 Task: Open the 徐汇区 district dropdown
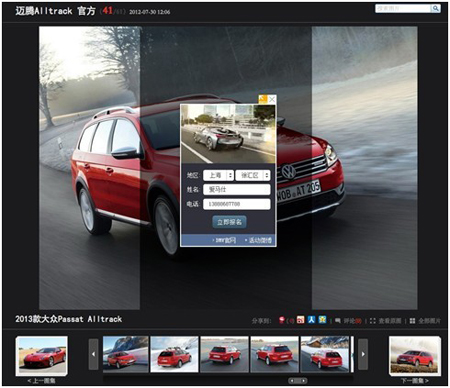coord(253,175)
